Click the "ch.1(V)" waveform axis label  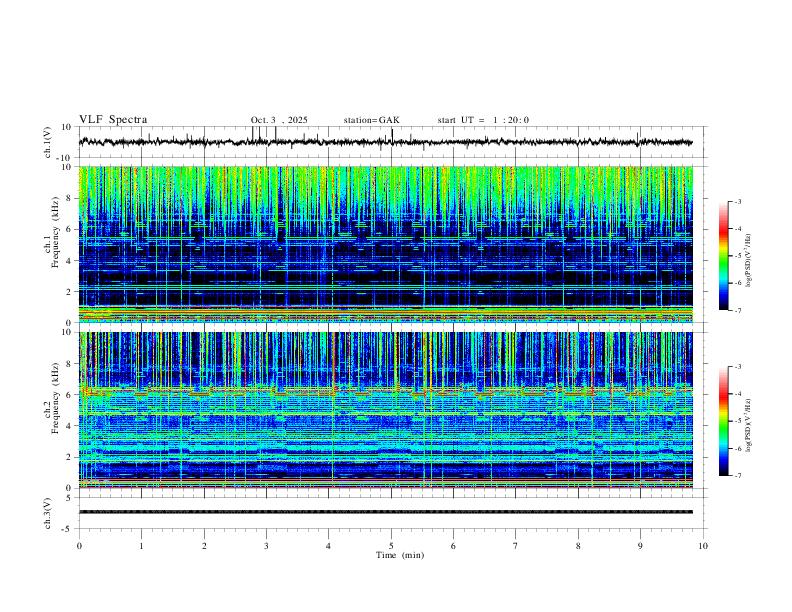click(49, 142)
